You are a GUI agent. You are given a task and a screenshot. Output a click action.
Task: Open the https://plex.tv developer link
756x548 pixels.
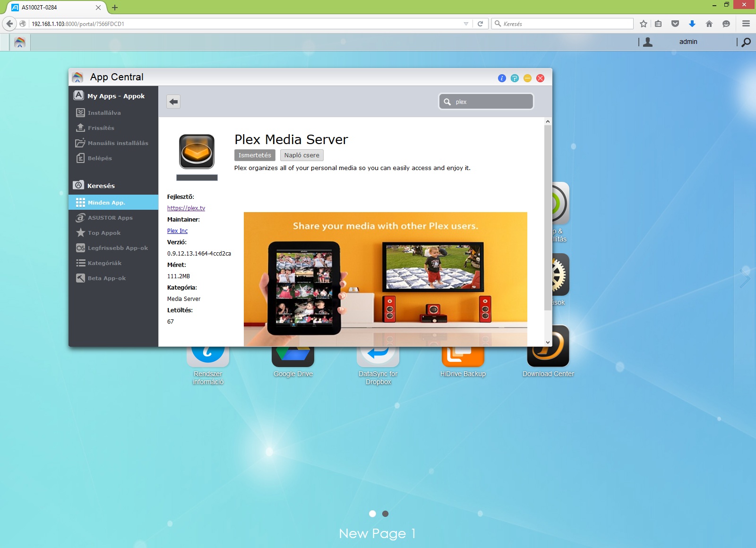tap(186, 208)
